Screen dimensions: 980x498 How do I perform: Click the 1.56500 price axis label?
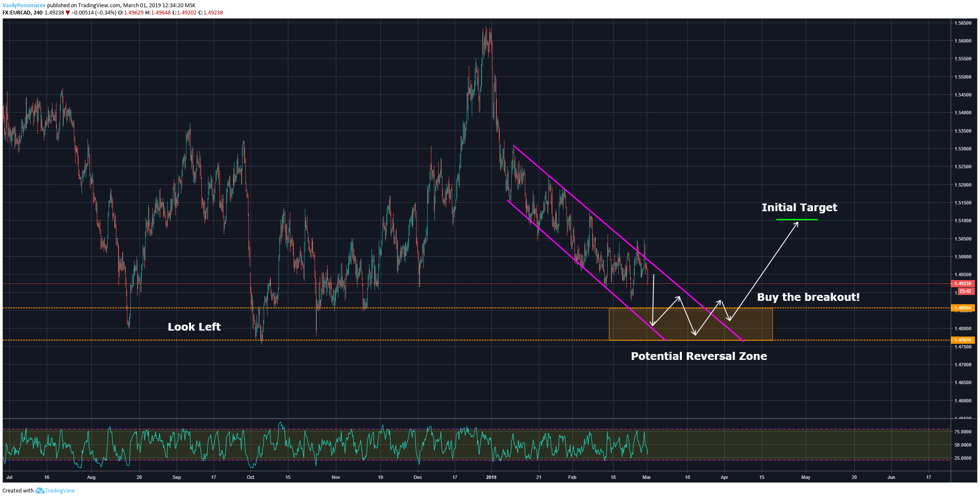coord(963,23)
